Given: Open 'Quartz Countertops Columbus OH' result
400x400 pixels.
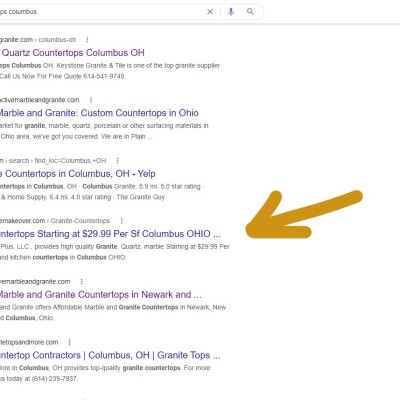Looking at the screenshot, I should (x=72, y=53).
